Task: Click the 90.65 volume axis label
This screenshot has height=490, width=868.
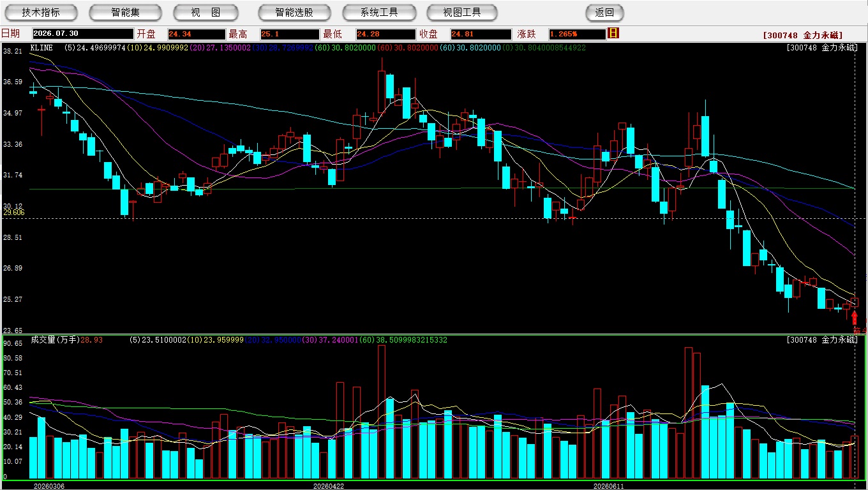Action: click(13, 343)
